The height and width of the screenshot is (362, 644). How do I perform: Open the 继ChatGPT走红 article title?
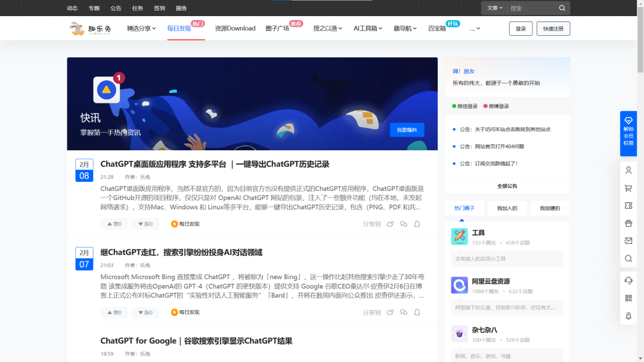click(181, 252)
